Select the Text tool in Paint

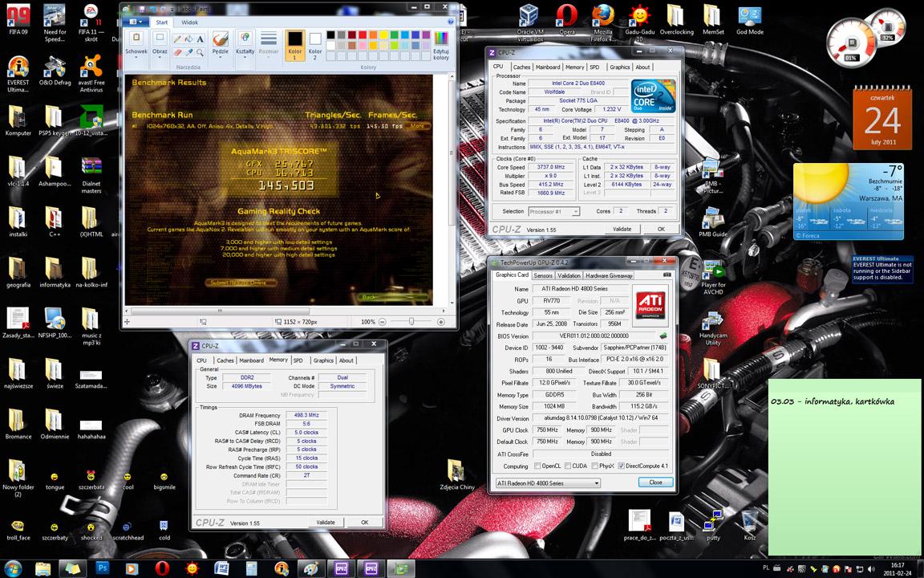(x=201, y=39)
